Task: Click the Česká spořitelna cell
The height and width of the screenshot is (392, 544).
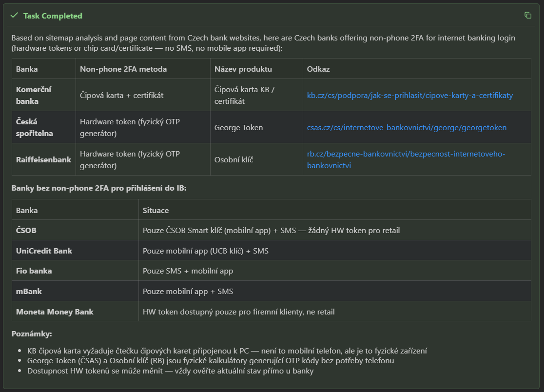Action: click(35, 128)
